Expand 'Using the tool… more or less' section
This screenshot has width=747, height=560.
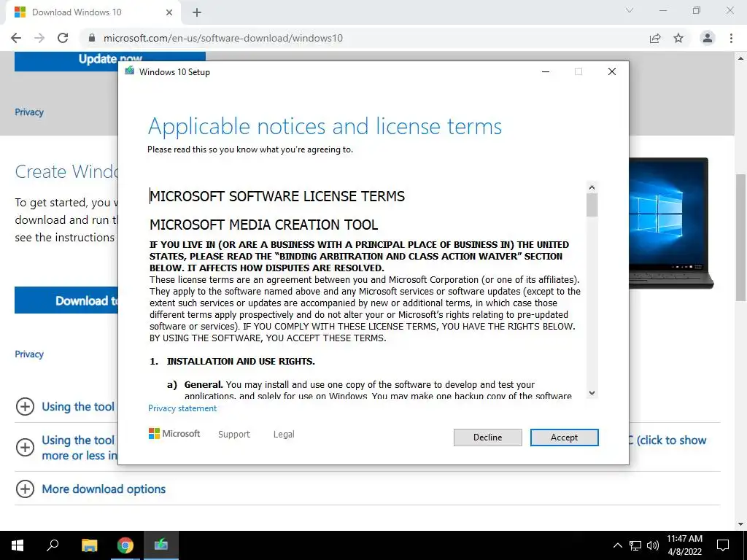point(66,448)
